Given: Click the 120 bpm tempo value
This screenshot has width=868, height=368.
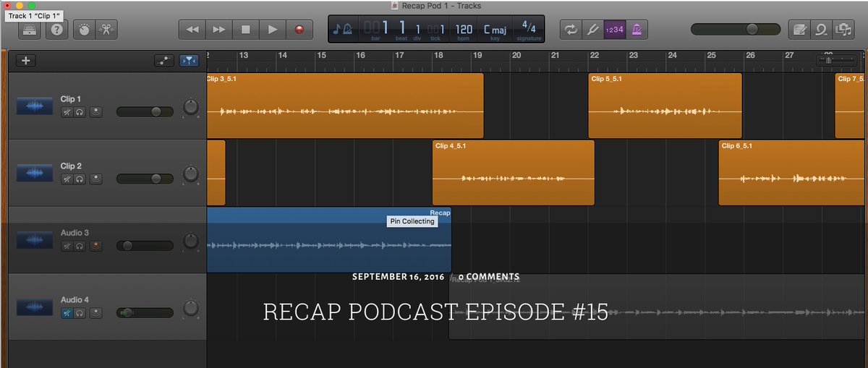Looking at the screenshot, I should click(x=464, y=30).
